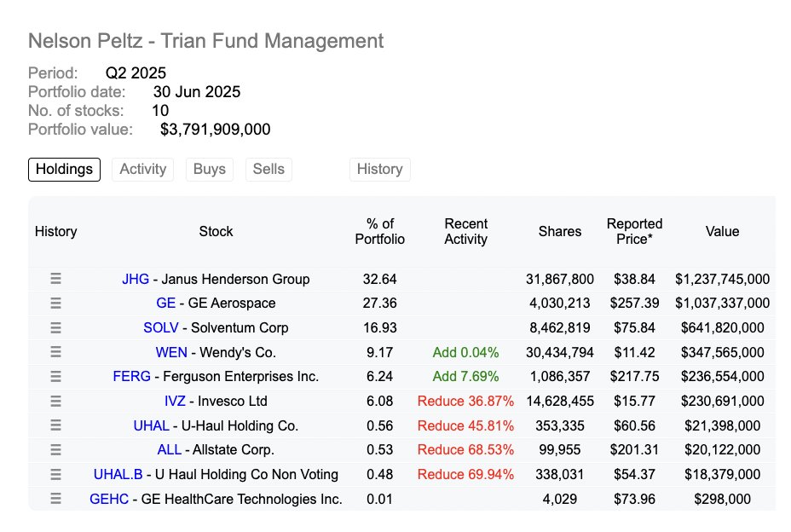
Task: Open history icon for Invesco Ltd row
Action: [x=55, y=401]
